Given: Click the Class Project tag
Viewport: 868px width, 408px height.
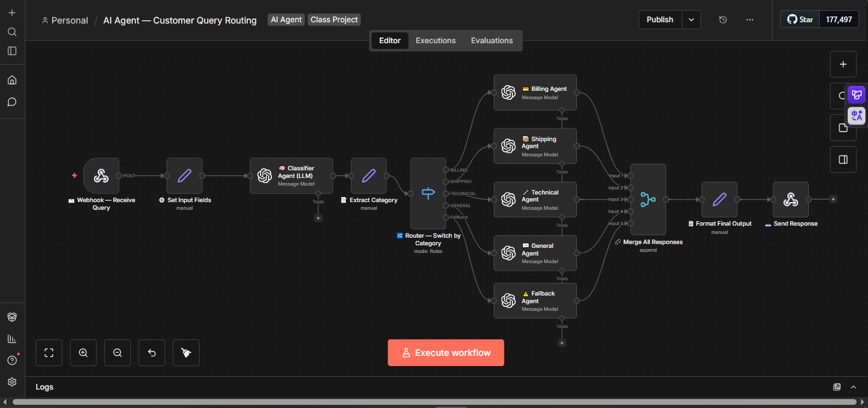Looking at the screenshot, I should 334,20.
